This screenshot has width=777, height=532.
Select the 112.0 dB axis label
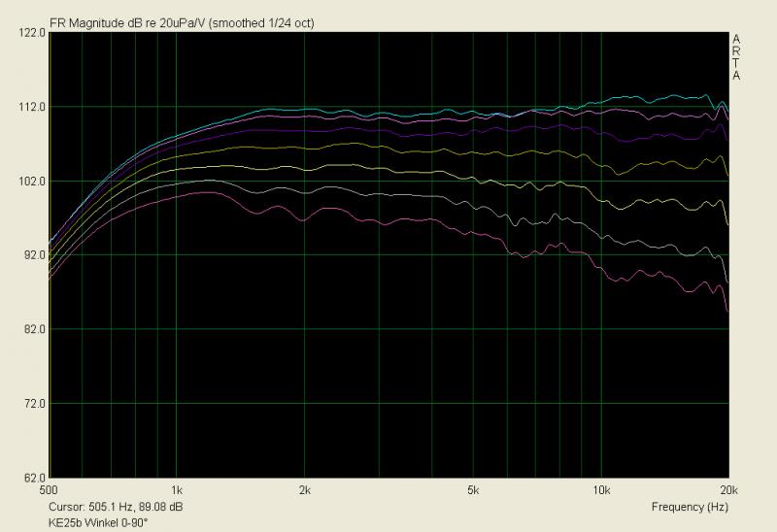point(32,107)
